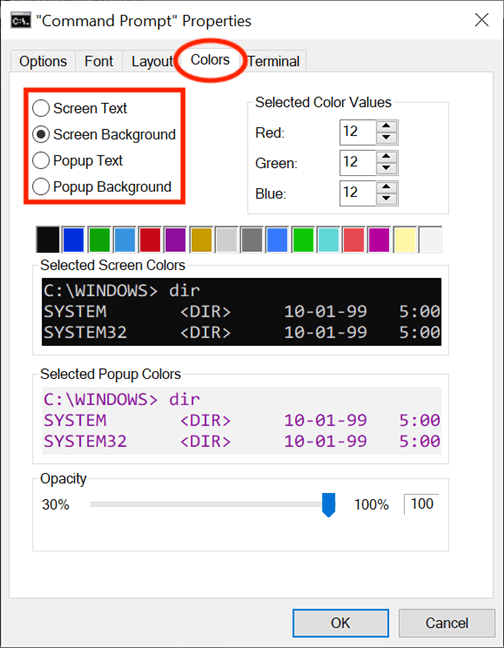Switch to the Layout tab
This screenshot has height=648, width=504.
click(152, 61)
